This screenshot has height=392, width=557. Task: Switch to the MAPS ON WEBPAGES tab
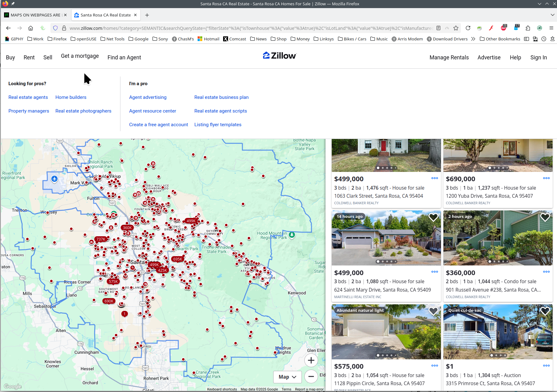[x=35, y=15]
